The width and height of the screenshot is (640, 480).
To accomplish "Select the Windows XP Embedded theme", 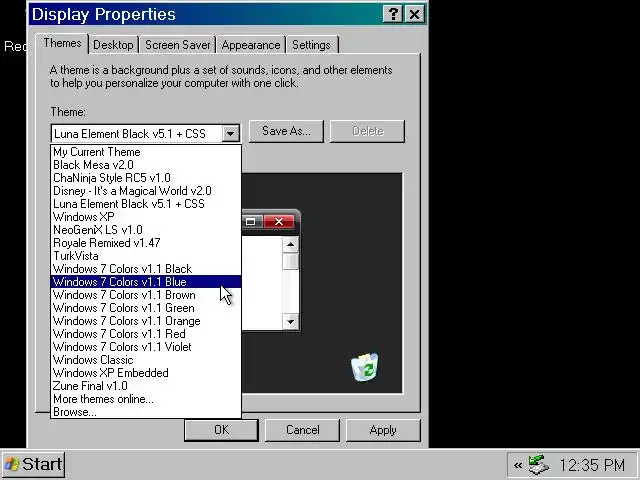I will click(x=146, y=373).
